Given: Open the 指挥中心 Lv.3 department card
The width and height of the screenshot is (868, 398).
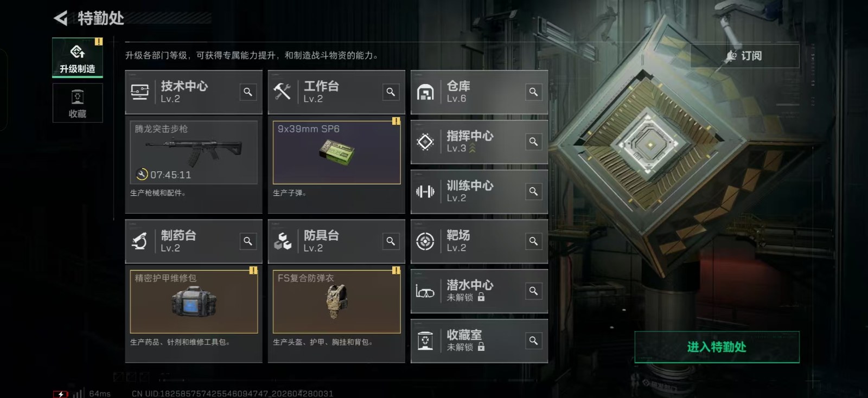Looking at the screenshot, I should tap(479, 142).
